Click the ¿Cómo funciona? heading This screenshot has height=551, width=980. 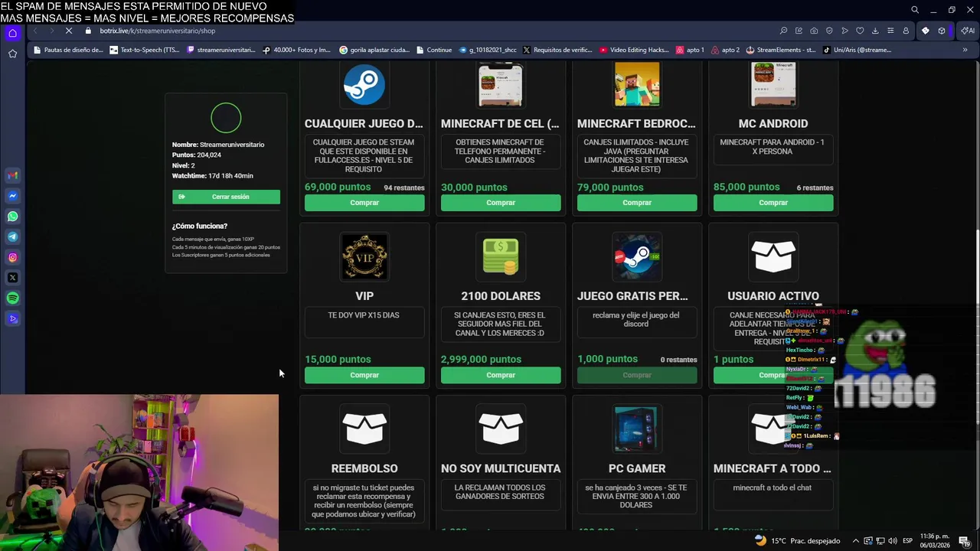pos(200,226)
